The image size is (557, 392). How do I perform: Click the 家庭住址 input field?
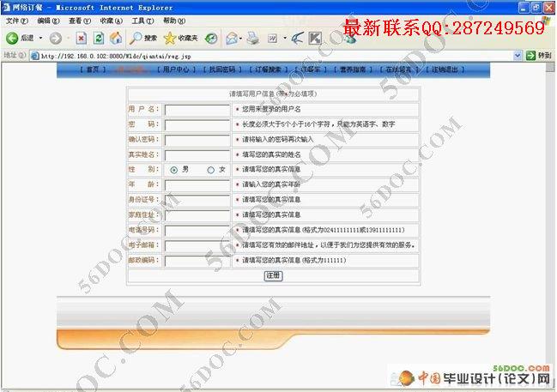tap(197, 215)
